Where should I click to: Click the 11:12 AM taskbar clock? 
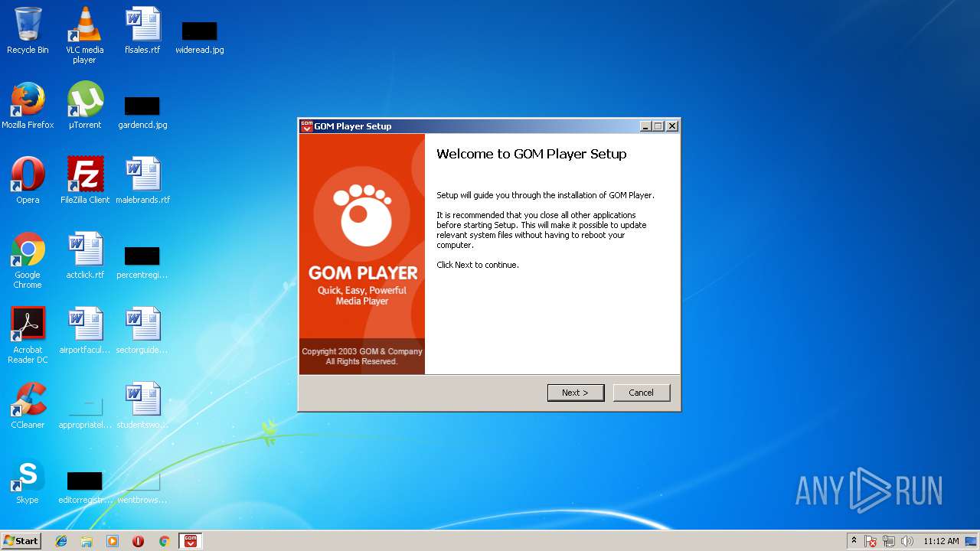941,541
